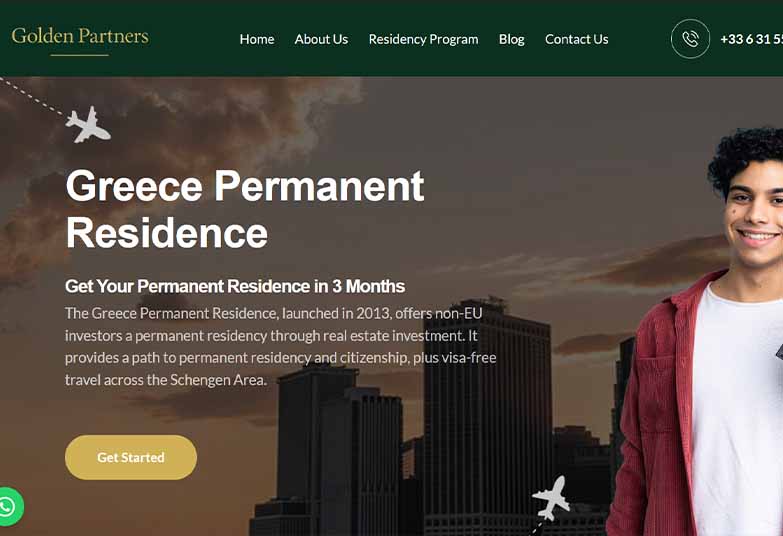Click the dark skyscraper in background image
Image resolution: width=783 pixels, height=536 pixels.
pos(487,415)
